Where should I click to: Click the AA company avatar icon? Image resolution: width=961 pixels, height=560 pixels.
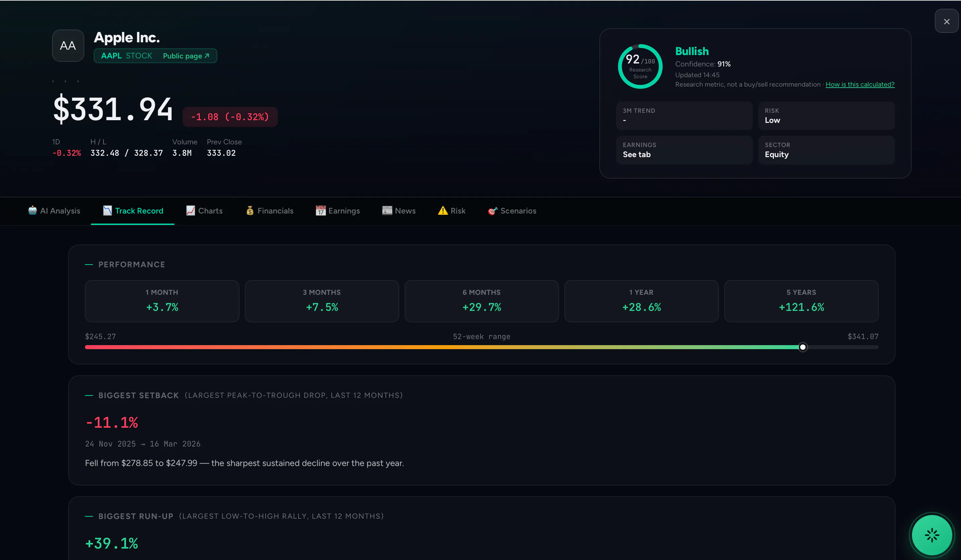coord(68,46)
